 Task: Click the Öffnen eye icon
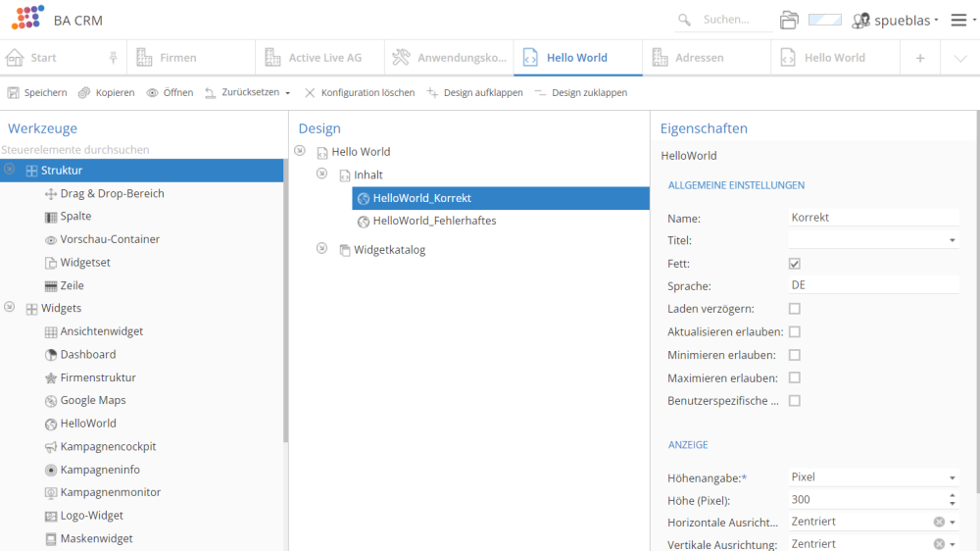coord(153,93)
